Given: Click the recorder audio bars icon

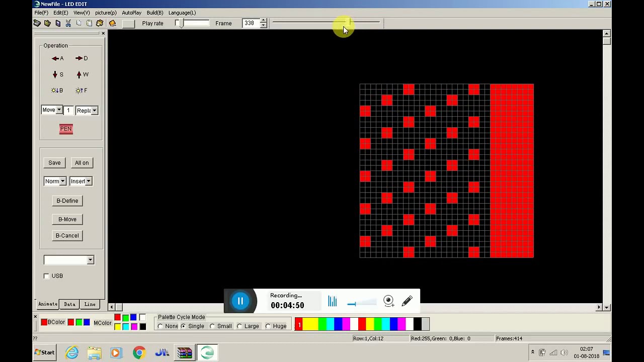Looking at the screenshot, I should (x=332, y=301).
